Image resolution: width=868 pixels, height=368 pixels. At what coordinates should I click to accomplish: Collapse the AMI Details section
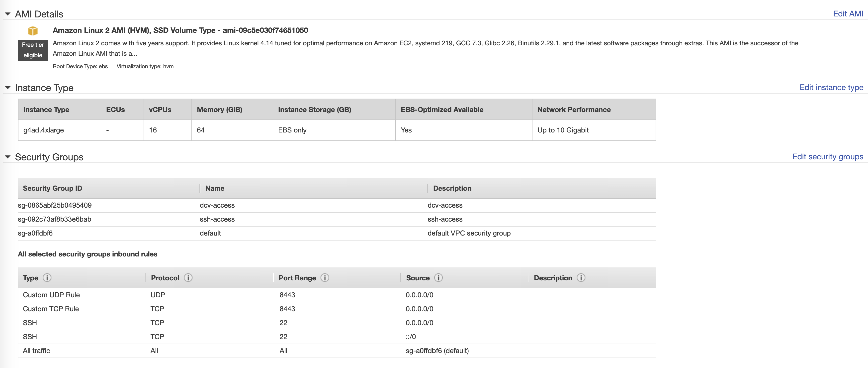pos(7,13)
